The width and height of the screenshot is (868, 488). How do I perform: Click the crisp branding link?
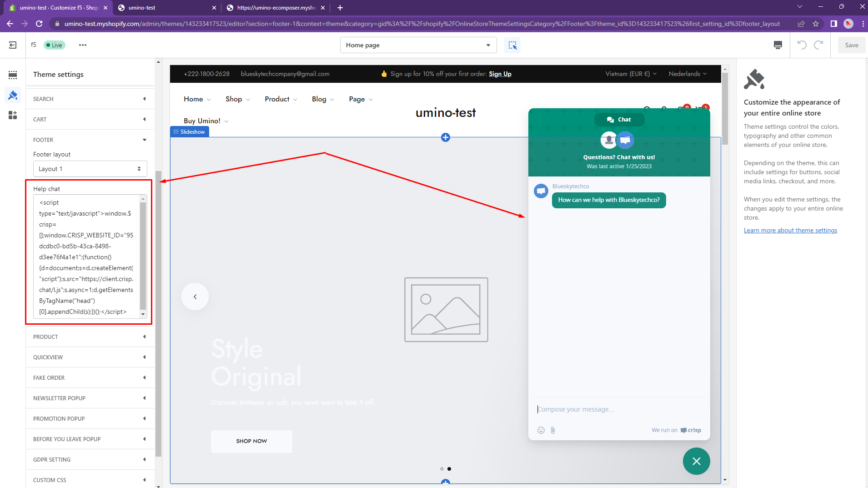click(x=691, y=430)
